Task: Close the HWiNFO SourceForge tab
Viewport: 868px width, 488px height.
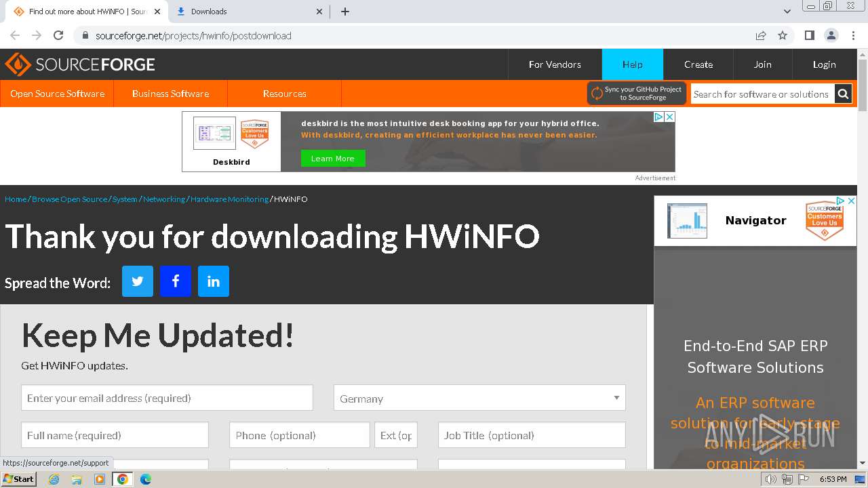Action: 157,12
